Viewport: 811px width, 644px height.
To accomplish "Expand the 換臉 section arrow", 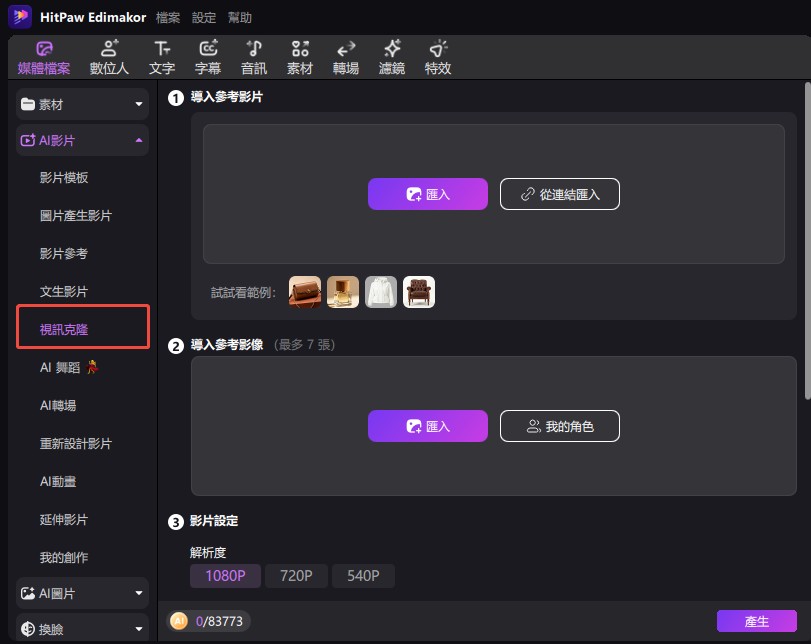I will coord(139,629).
